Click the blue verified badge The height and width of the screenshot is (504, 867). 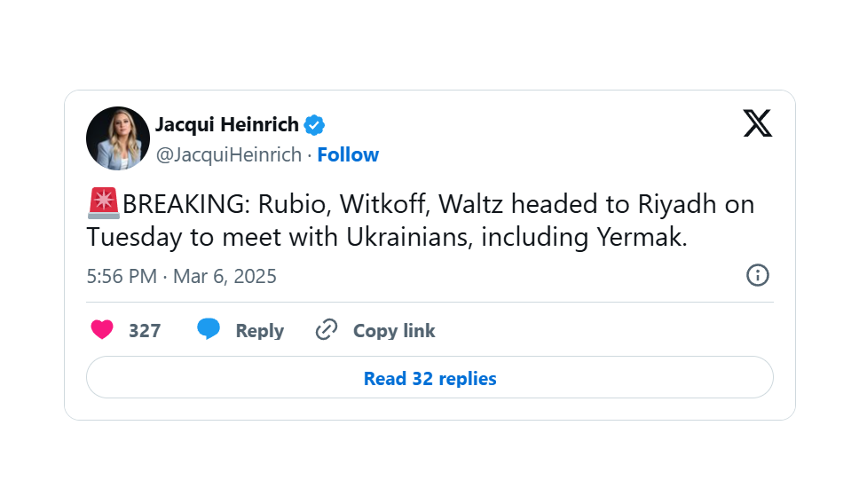click(315, 125)
